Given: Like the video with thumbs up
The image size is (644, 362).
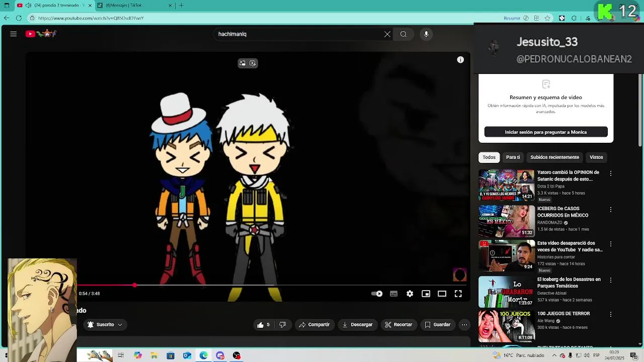Looking at the screenshot, I should point(264,325).
